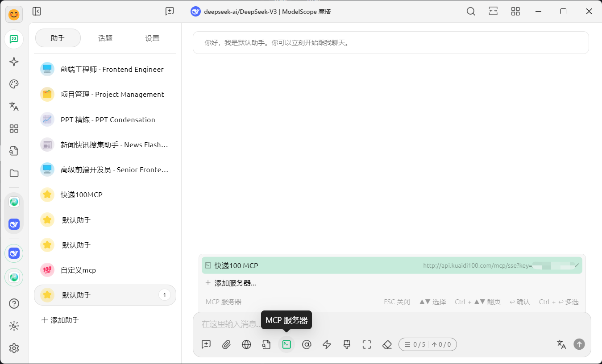
Task: Open the knowledge base sidebar icon
Action: 14,151
